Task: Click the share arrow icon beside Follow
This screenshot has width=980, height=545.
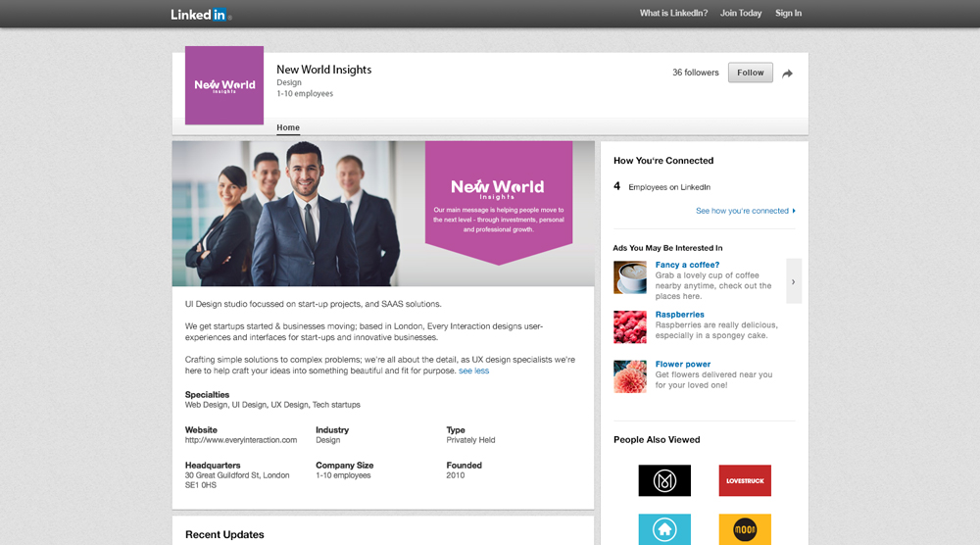Action: pyautogui.click(x=788, y=74)
